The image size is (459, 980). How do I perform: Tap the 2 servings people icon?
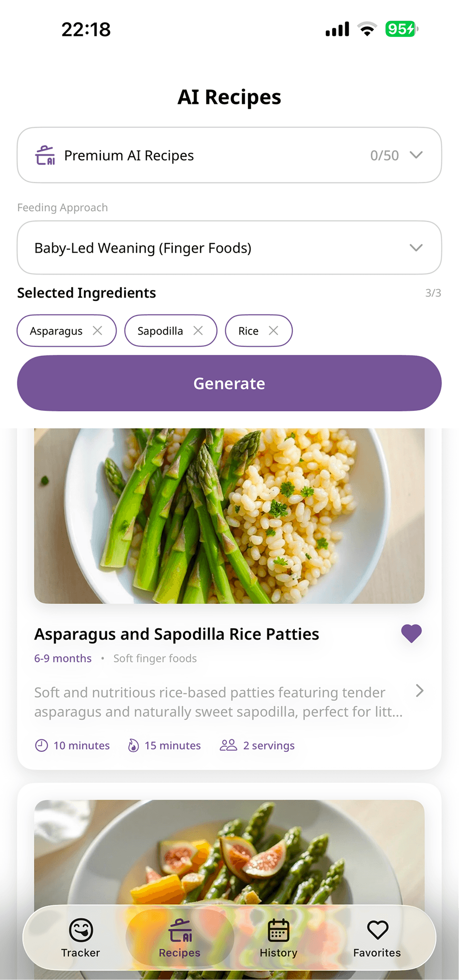click(x=228, y=745)
